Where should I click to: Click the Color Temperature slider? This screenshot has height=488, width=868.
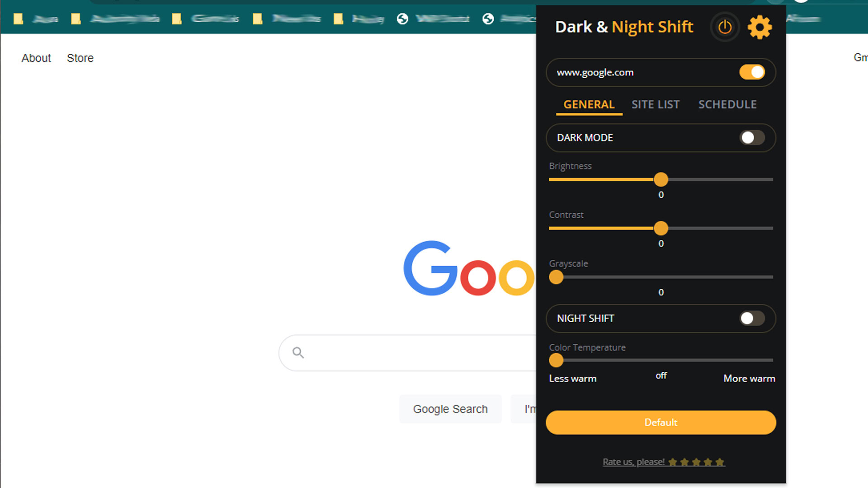pyautogui.click(x=554, y=360)
